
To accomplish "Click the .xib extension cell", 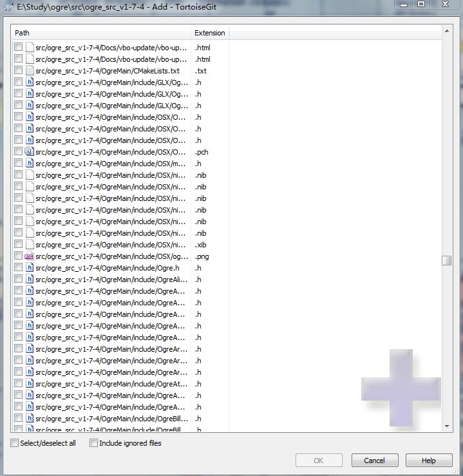I will (x=200, y=245).
